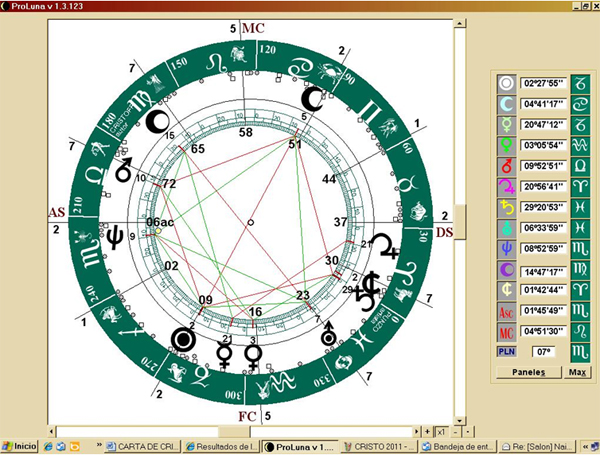Select the yellow Saturn symbol in panel
600x455 pixels.
(x=507, y=207)
